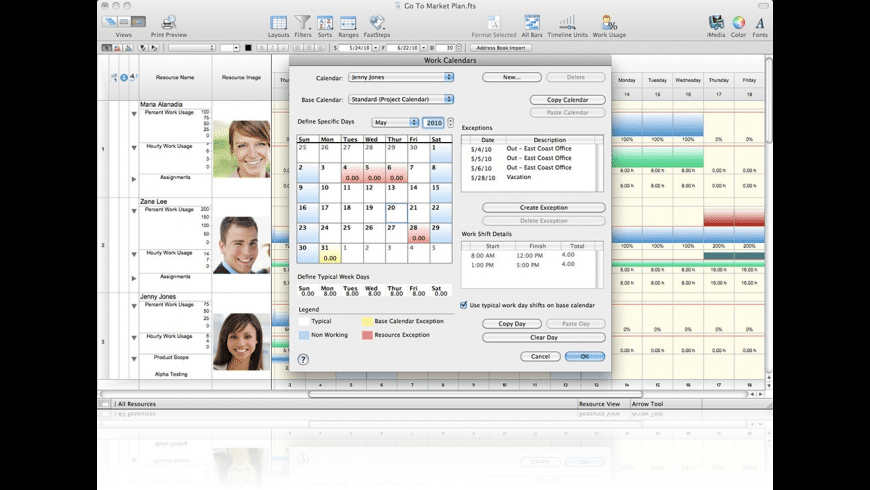Open the Calendar dropdown showing Jenny Jones
The width and height of the screenshot is (870, 490).
(x=401, y=77)
